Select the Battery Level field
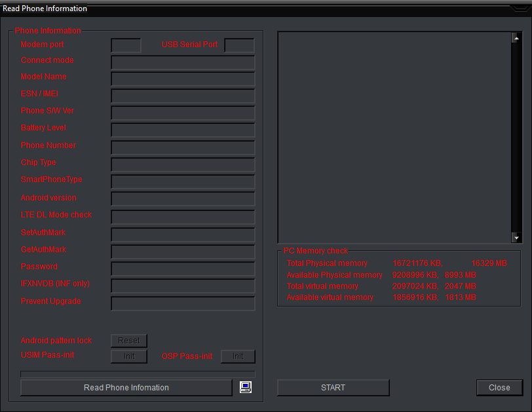 pyautogui.click(x=183, y=130)
